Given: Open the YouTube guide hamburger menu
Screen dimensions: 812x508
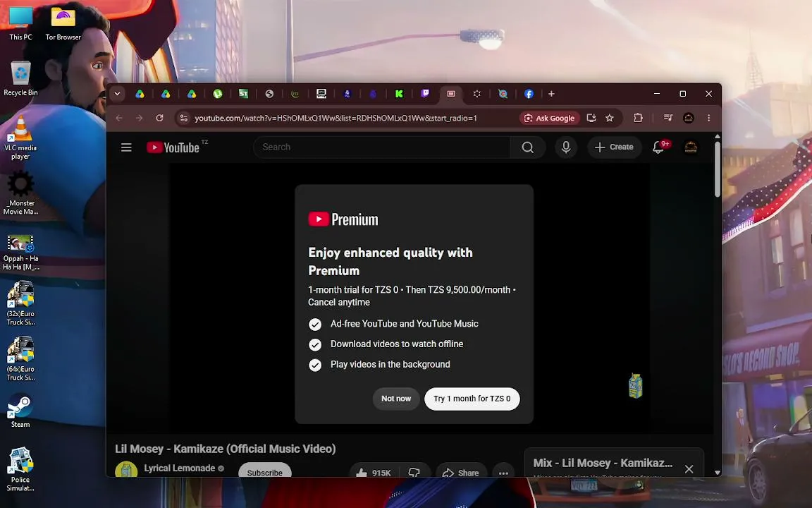Looking at the screenshot, I should tap(126, 147).
